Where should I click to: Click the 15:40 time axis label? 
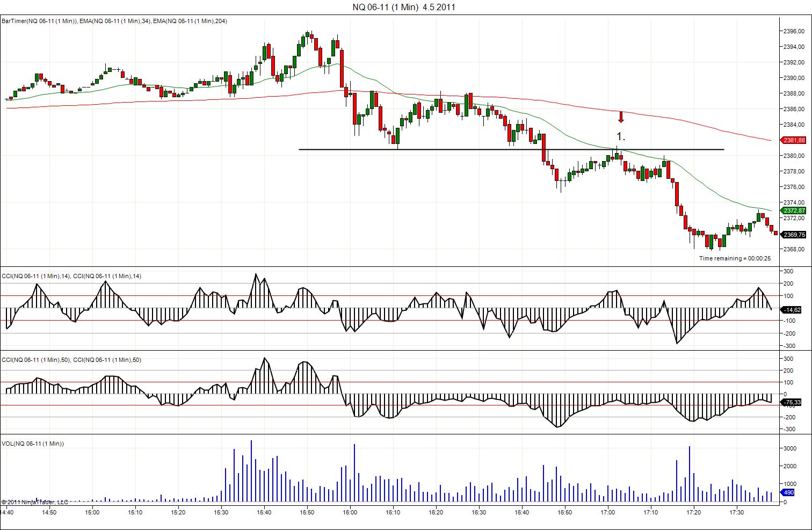coord(264,512)
